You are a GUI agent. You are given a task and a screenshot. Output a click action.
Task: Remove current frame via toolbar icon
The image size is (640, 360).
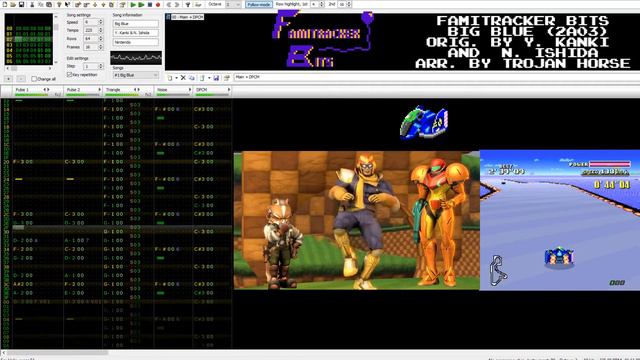click(87, 4)
